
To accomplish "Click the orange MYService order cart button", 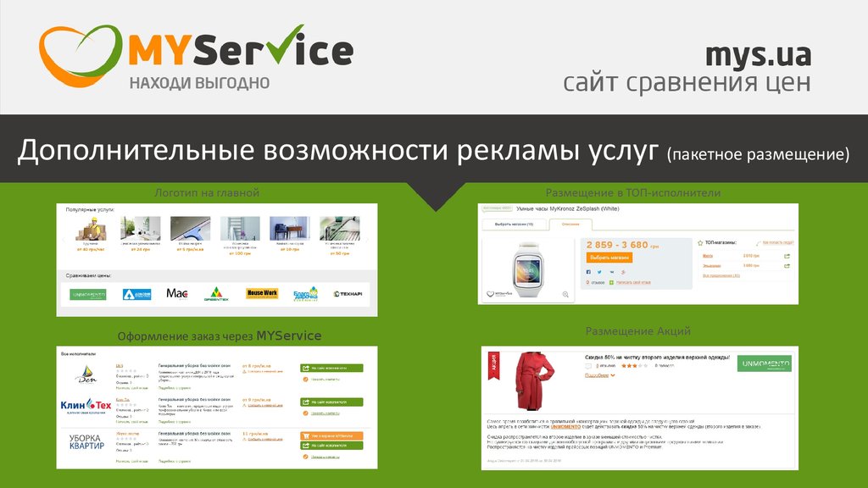I will pos(331,436).
